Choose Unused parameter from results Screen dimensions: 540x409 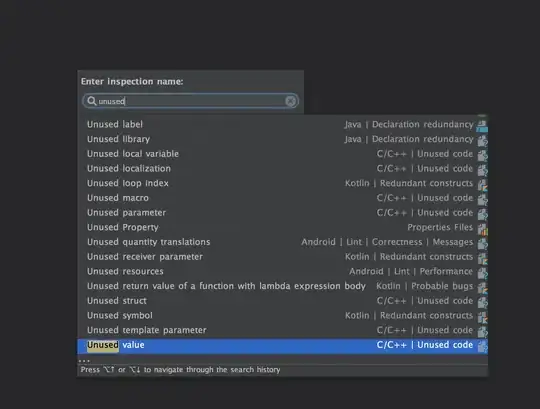pyautogui.click(x=282, y=213)
